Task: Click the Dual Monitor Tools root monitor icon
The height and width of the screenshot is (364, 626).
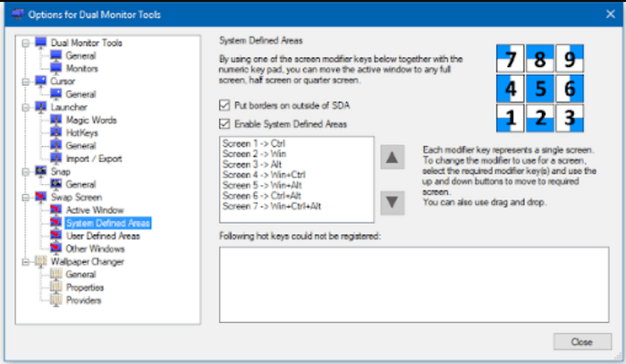Action: [41, 42]
